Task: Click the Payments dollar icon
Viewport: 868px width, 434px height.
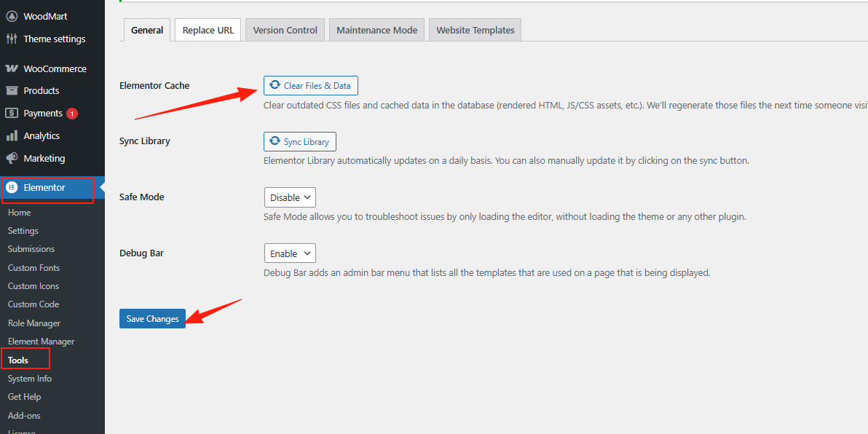Action: point(12,113)
